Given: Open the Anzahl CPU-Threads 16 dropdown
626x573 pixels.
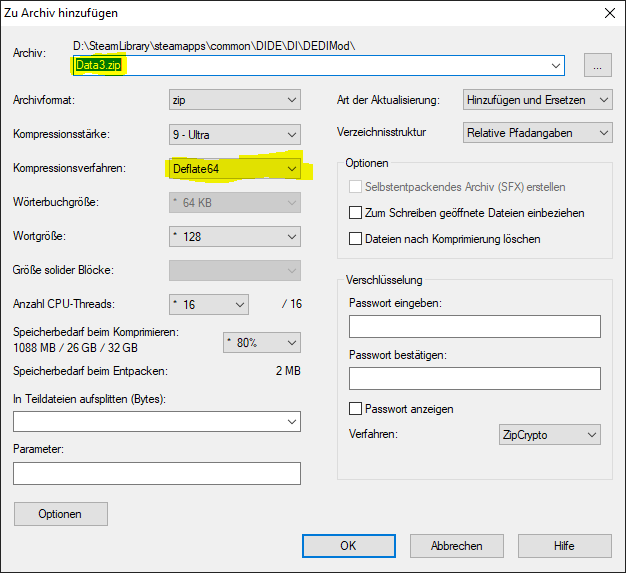Looking at the screenshot, I should coord(209,304).
